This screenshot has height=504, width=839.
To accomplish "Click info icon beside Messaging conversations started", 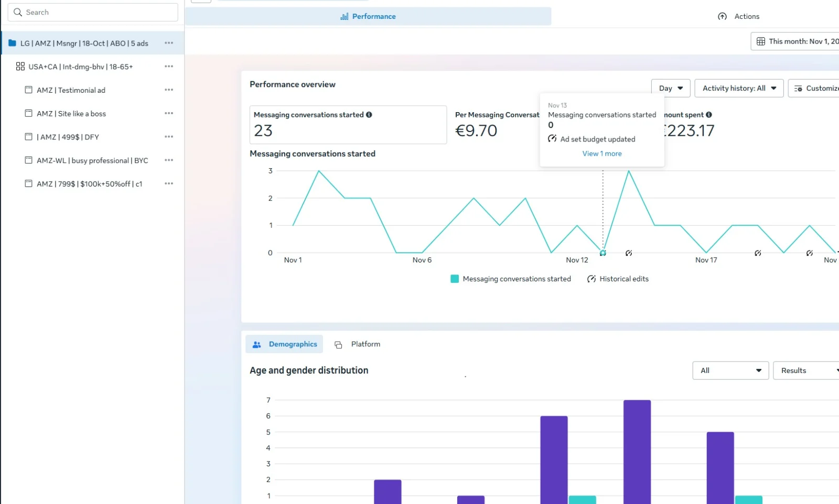I will click(x=369, y=115).
